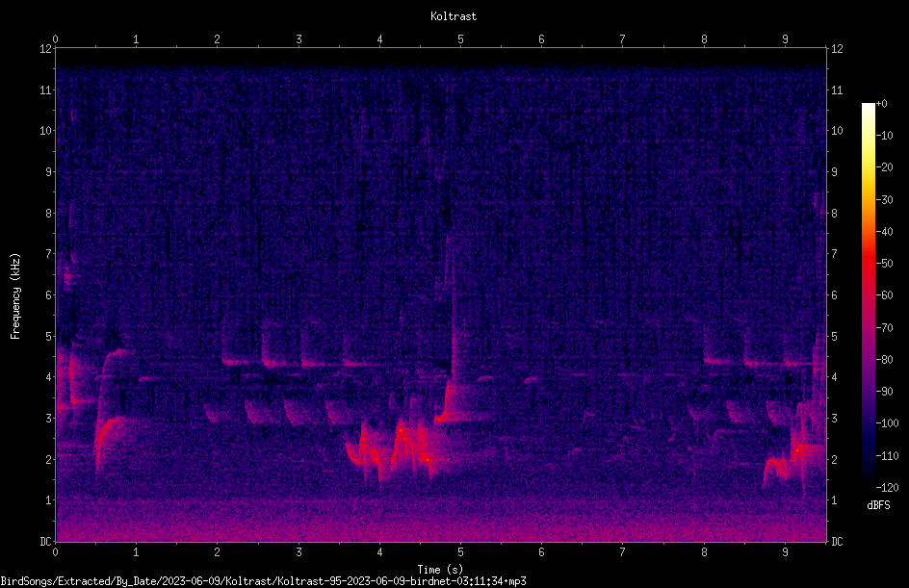
Task: Click "4" on the bottom time axis
Action: point(379,552)
